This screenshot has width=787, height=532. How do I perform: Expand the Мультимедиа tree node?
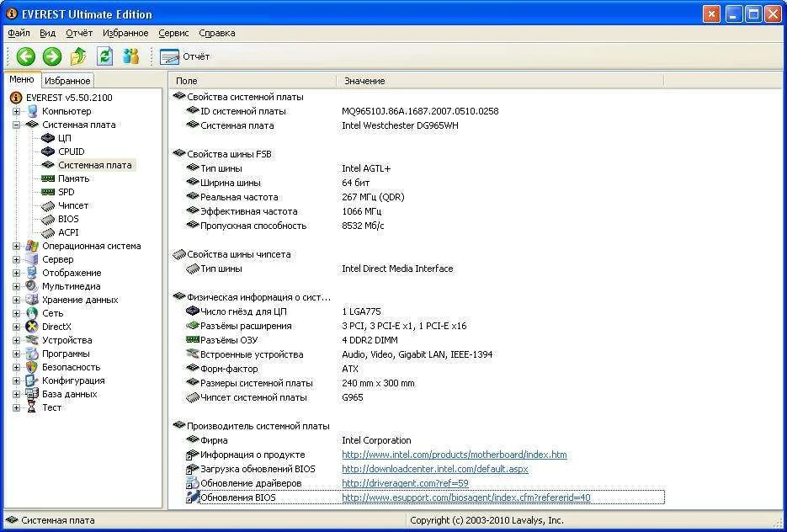(x=17, y=286)
